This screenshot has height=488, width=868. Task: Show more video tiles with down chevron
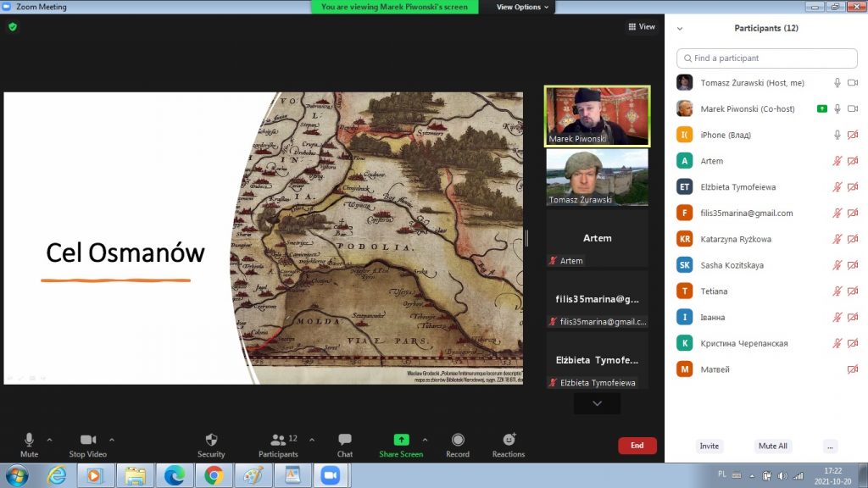coord(597,404)
